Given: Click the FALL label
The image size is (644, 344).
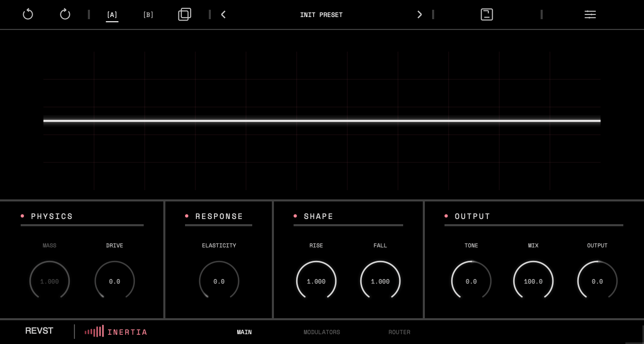Looking at the screenshot, I should coord(380,246).
